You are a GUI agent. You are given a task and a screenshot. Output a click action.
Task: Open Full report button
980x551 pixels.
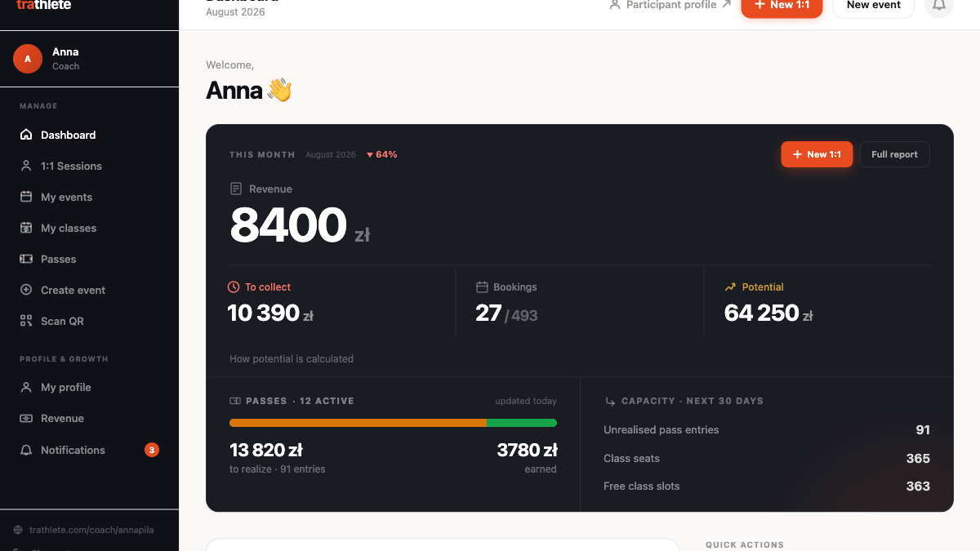894,154
